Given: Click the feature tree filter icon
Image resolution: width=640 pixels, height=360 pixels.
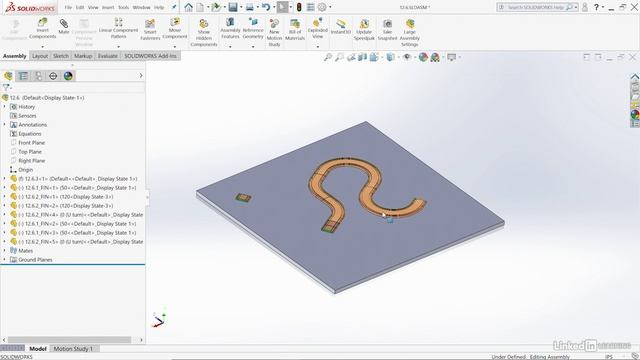Looking at the screenshot, I should click(x=6, y=87).
